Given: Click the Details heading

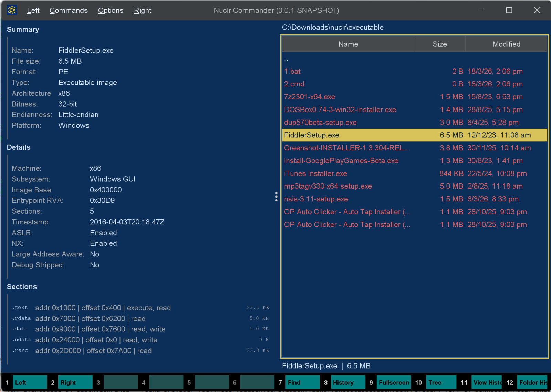Looking at the screenshot, I should [19, 147].
